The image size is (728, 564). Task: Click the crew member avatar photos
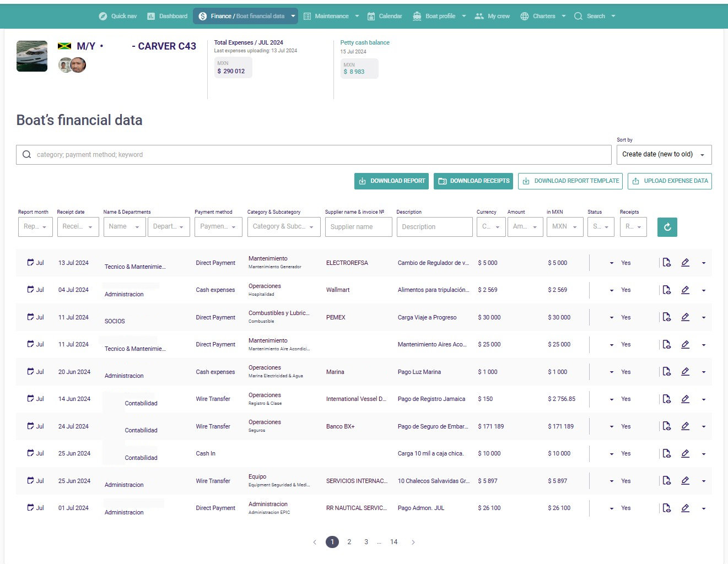tap(72, 65)
